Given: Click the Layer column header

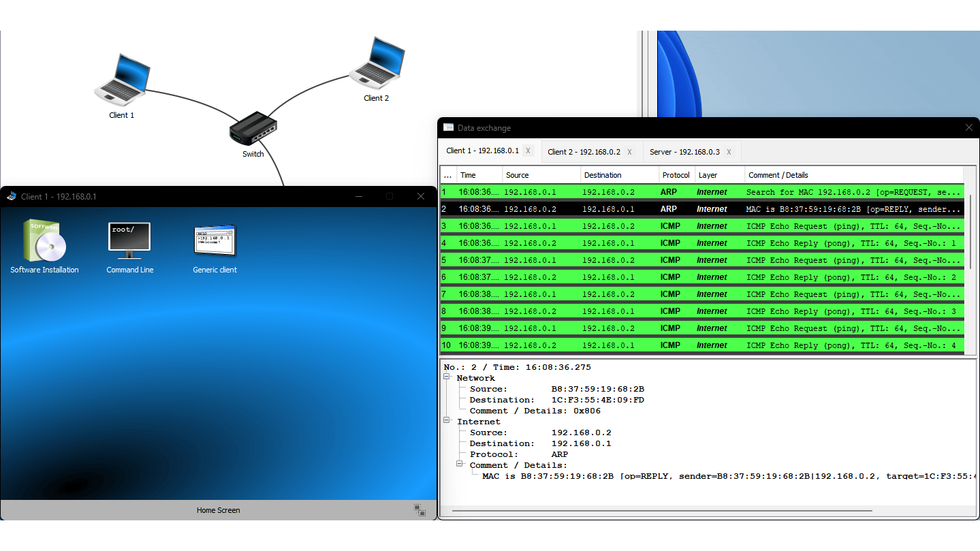Looking at the screenshot, I should (x=719, y=175).
